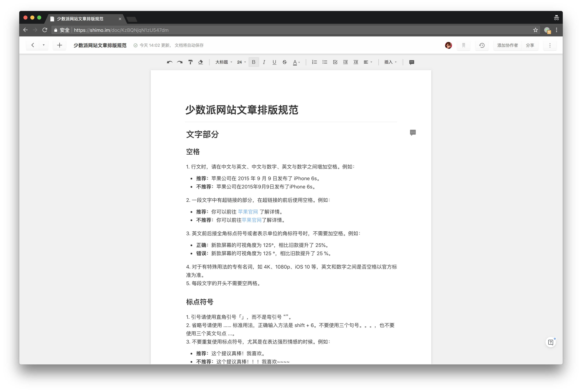Add a comment from the toolbar
The width and height of the screenshot is (582, 392).
[412, 62]
